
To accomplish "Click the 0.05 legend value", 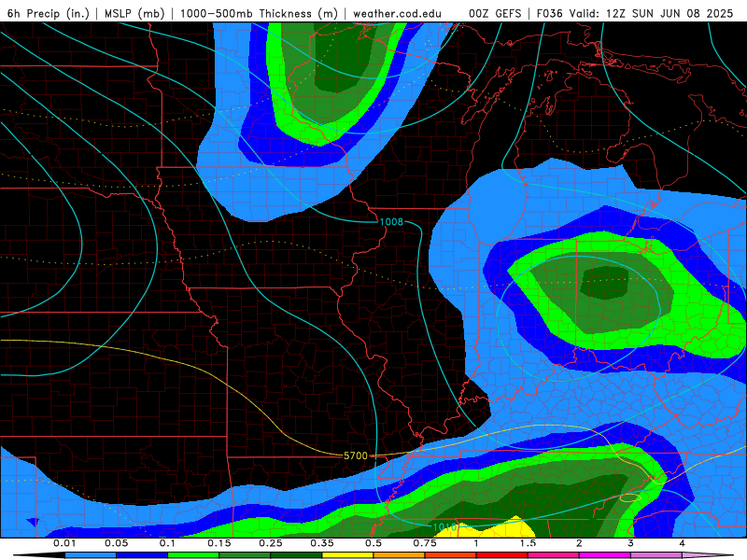I will pos(116,543).
